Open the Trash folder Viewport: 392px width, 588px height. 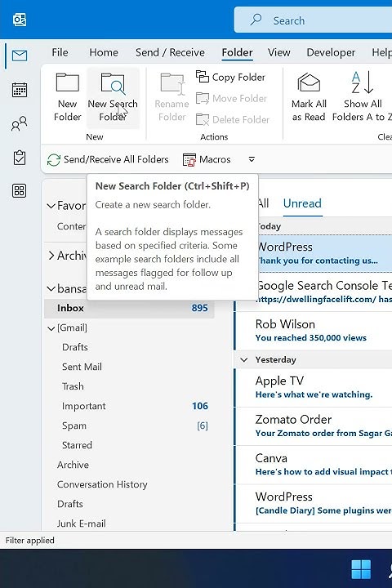click(129, 386)
